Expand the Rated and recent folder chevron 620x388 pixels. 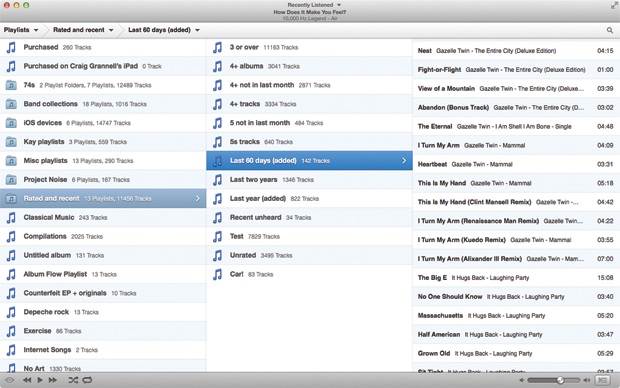(x=198, y=199)
